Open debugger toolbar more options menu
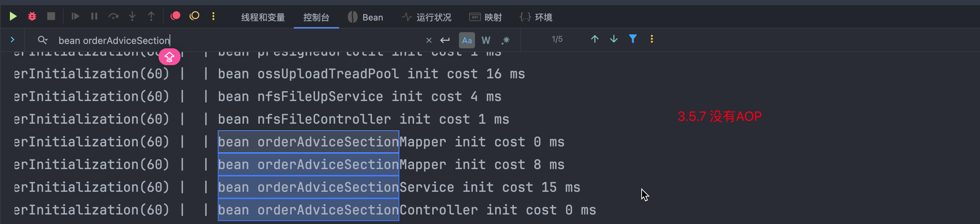The image size is (980, 224). (213, 16)
